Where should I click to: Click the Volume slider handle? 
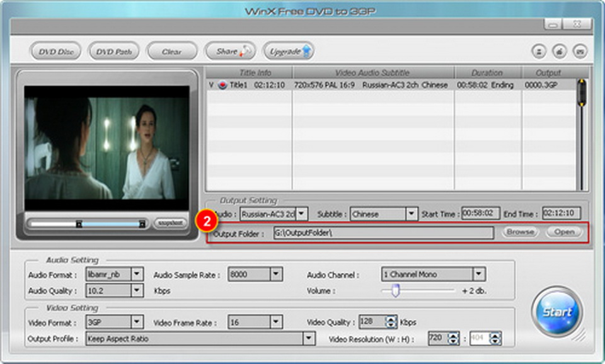[395, 290]
